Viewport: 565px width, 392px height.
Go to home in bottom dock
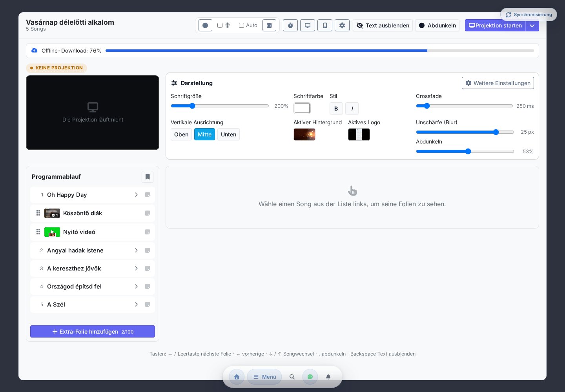tap(237, 377)
